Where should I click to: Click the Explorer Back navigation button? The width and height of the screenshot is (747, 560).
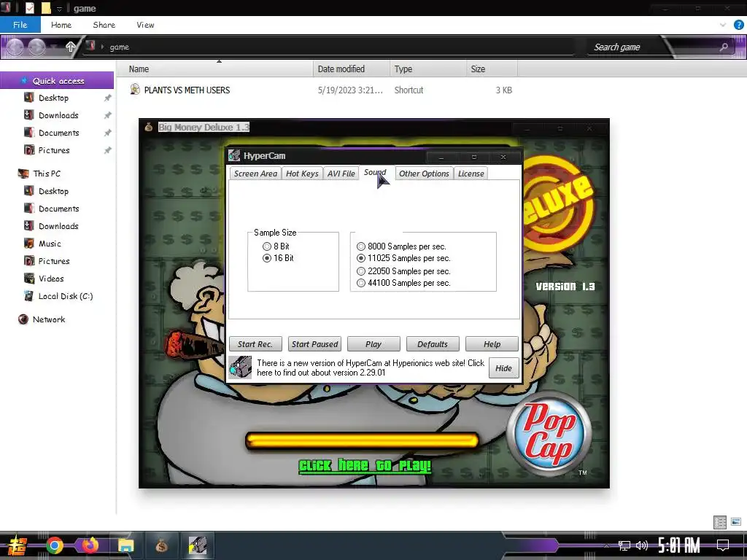(x=15, y=47)
